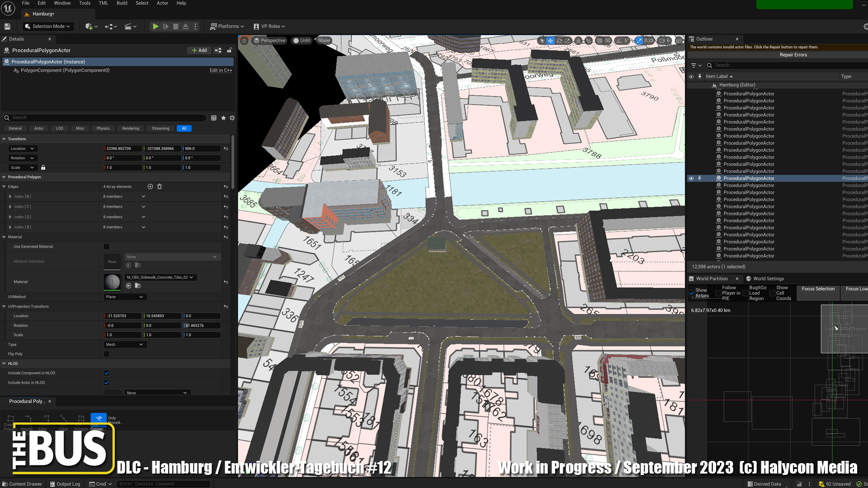868x488 pixels.
Task: Open Selection Mode dropdown
Action: (x=47, y=27)
